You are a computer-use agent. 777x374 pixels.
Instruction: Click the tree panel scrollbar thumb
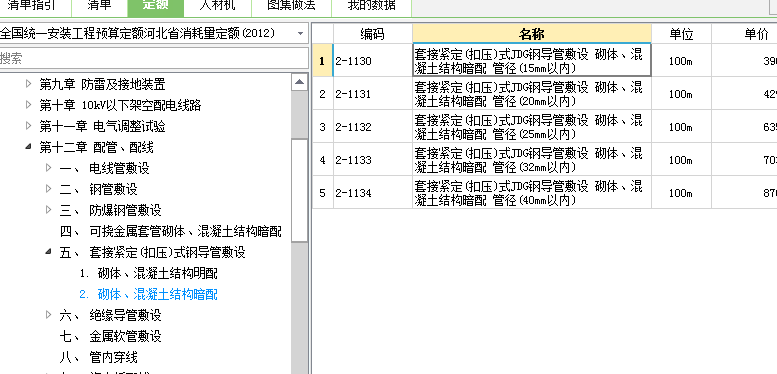click(299, 190)
